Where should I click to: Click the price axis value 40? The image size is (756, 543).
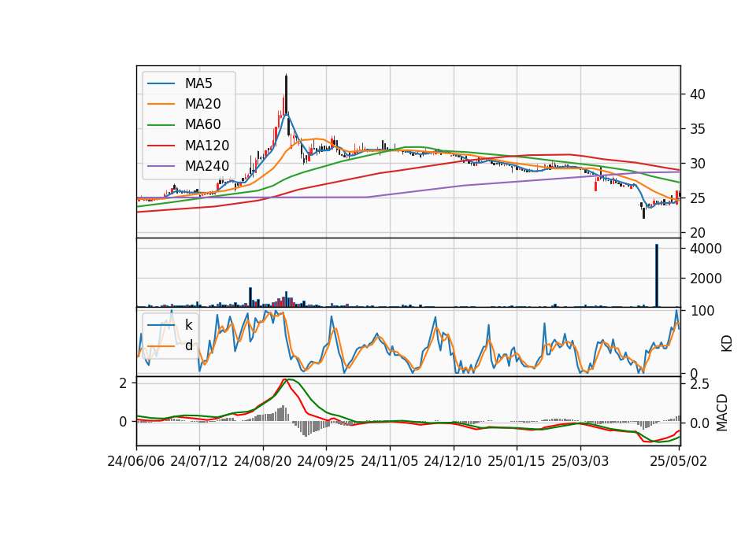pyautogui.click(x=698, y=94)
